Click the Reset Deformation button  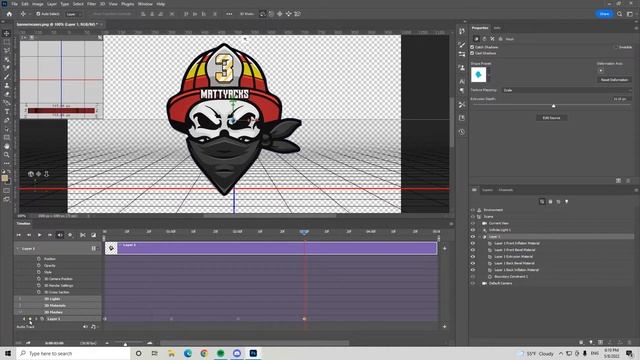tap(614, 80)
